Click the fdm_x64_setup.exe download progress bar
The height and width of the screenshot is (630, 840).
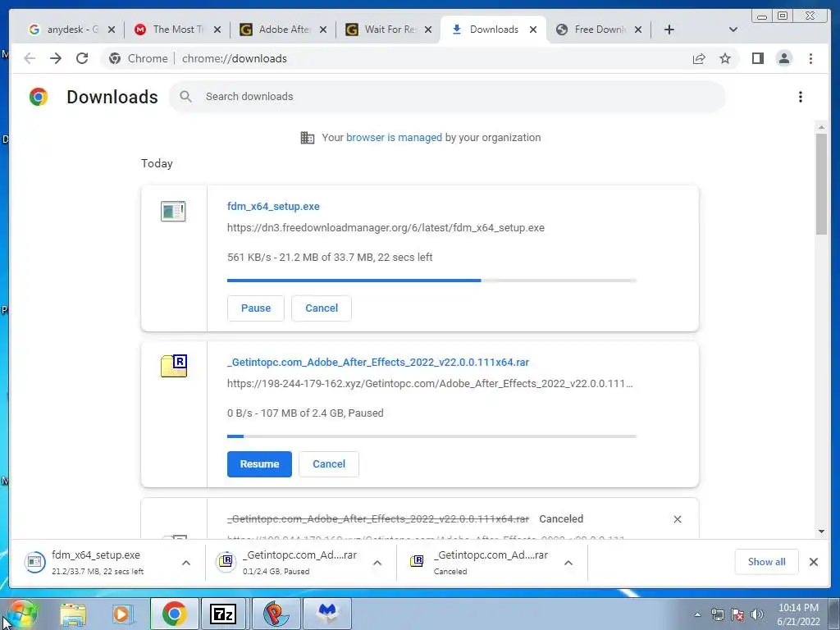[x=431, y=281]
